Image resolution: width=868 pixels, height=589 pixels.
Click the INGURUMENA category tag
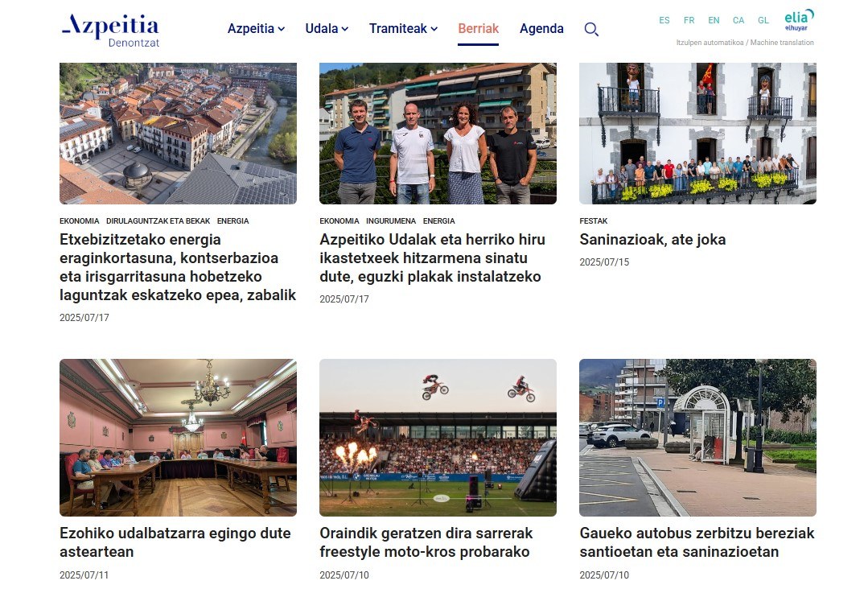click(x=392, y=220)
